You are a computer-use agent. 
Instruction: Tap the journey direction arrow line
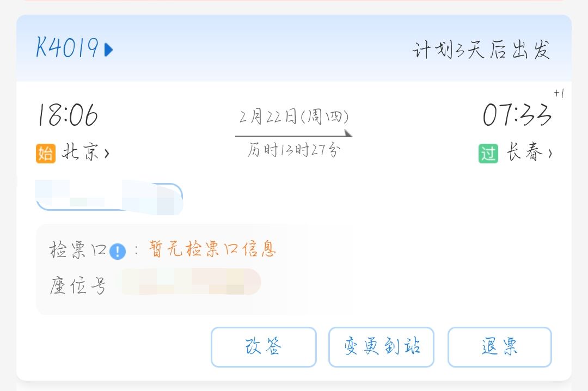pyautogui.click(x=293, y=134)
